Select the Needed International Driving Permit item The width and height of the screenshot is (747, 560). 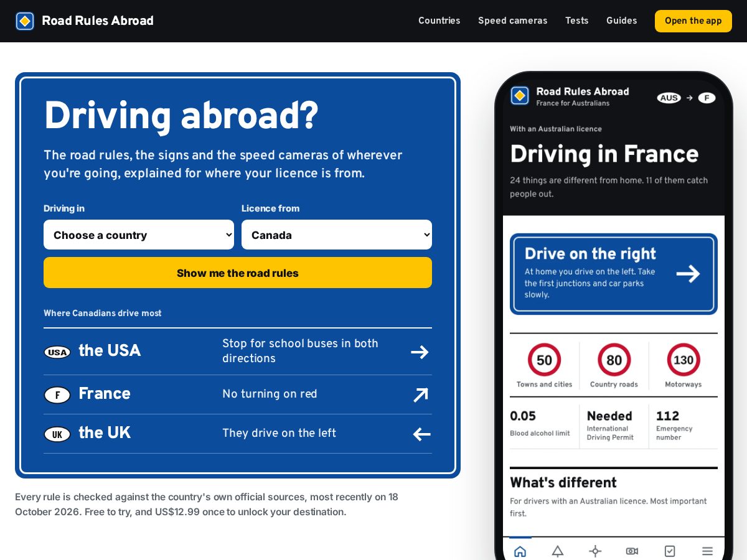pyautogui.click(x=611, y=426)
